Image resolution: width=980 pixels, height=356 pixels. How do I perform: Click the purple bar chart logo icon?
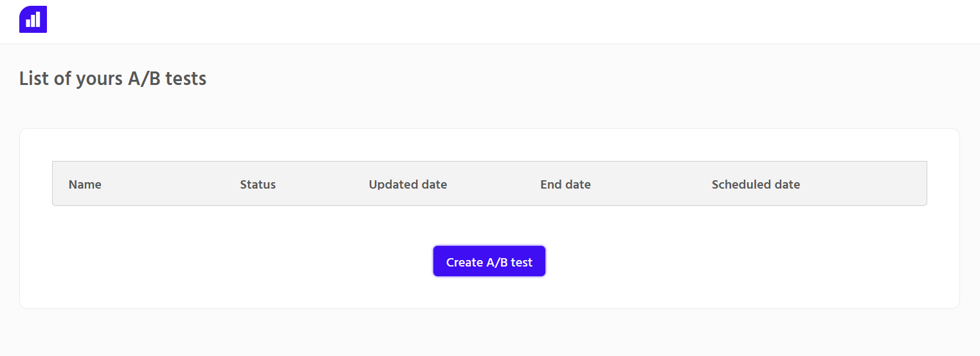(33, 19)
